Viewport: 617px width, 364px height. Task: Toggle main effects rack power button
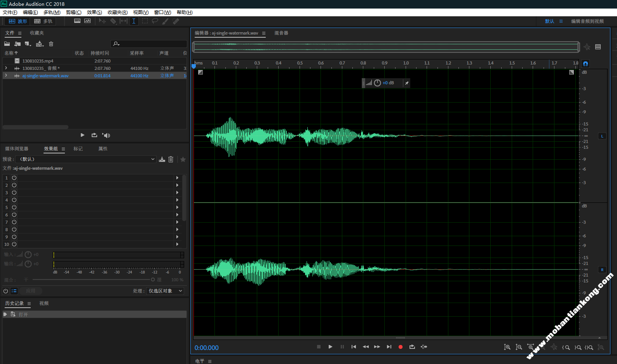pyautogui.click(x=5, y=291)
